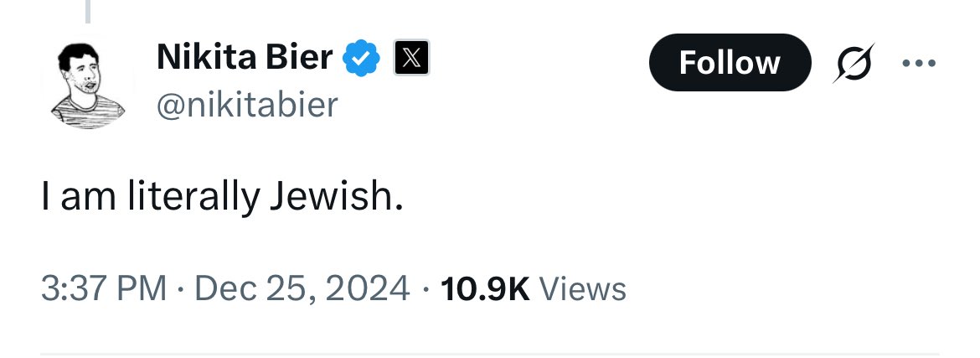Open Nikita Bier's profile avatar
The height and width of the screenshot is (358, 980).
click(86, 84)
